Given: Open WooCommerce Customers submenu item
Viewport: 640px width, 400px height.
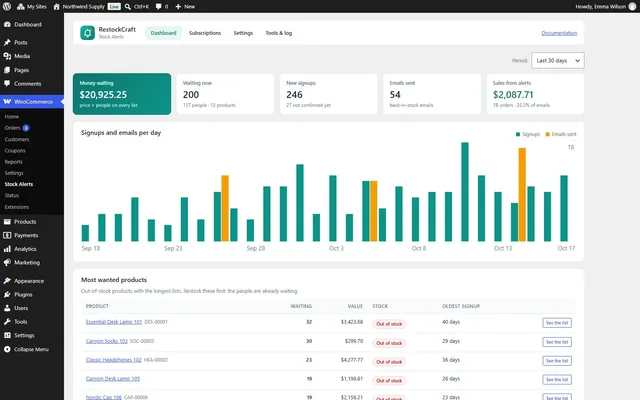Looking at the screenshot, I should [x=17, y=140].
